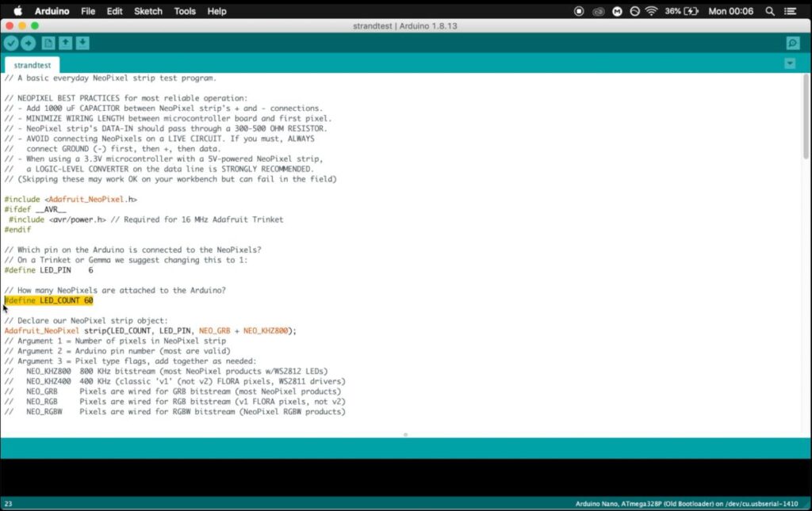The height and width of the screenshot is (511, 812).
Task: Click the '#endif' line
Action: point(17,230)
